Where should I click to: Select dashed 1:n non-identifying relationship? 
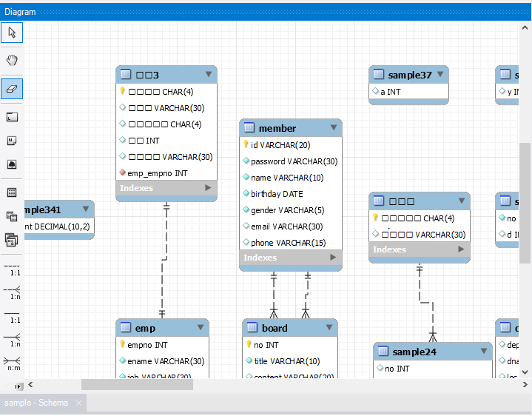12,293
